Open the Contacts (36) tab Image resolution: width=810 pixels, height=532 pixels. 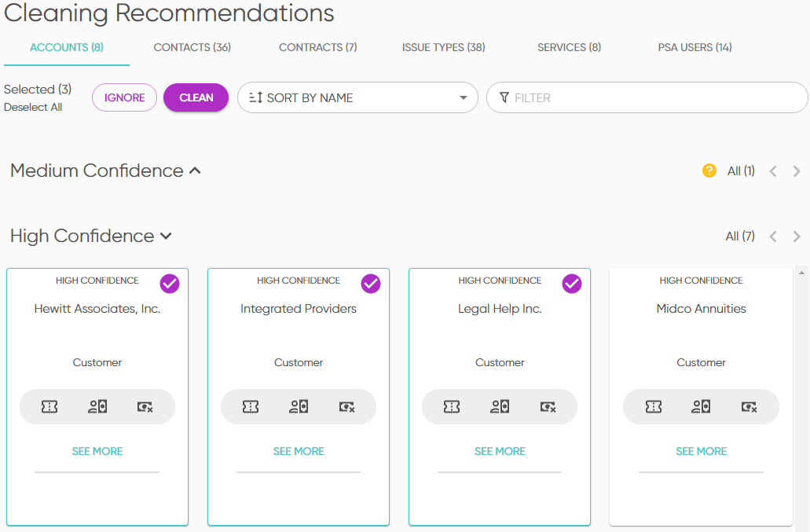(x=192, y=47)
